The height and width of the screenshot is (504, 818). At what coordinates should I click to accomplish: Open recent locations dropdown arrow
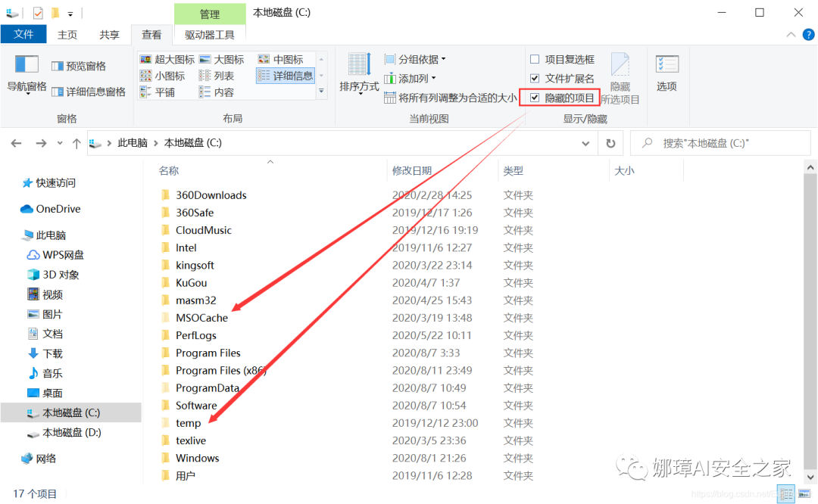click(60, 143)
